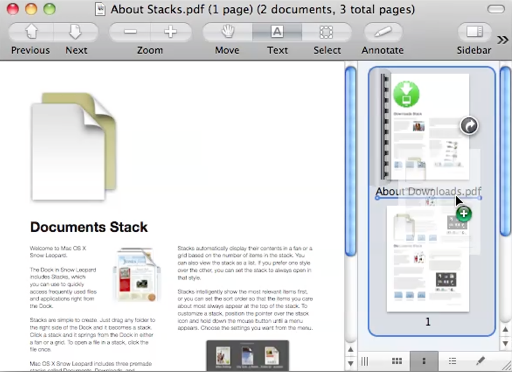Zoom out with the minus button
Viewport: 512px width, 372px height.
[x=130, y=32]
